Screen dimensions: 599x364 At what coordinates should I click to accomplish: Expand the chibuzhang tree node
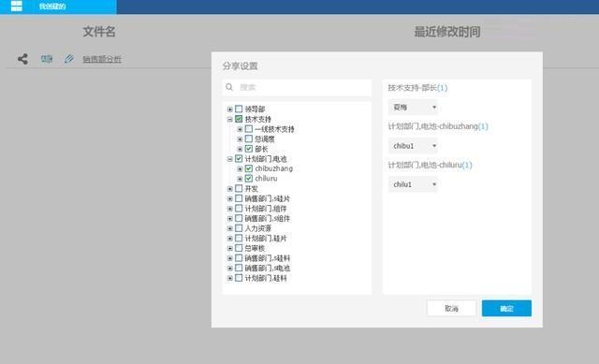click(240, 168)
